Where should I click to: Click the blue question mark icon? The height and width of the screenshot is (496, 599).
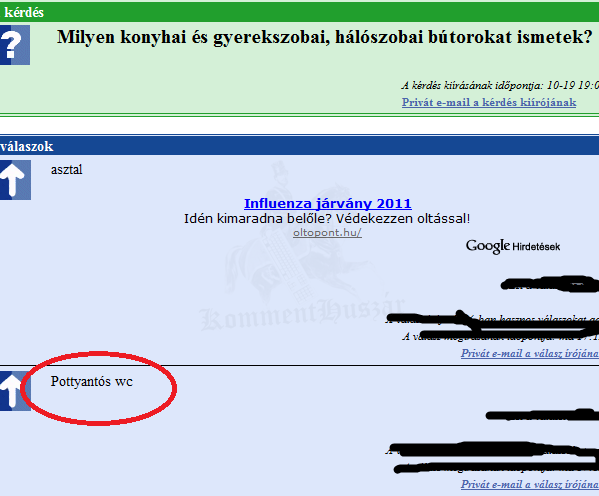coord(15,45)
